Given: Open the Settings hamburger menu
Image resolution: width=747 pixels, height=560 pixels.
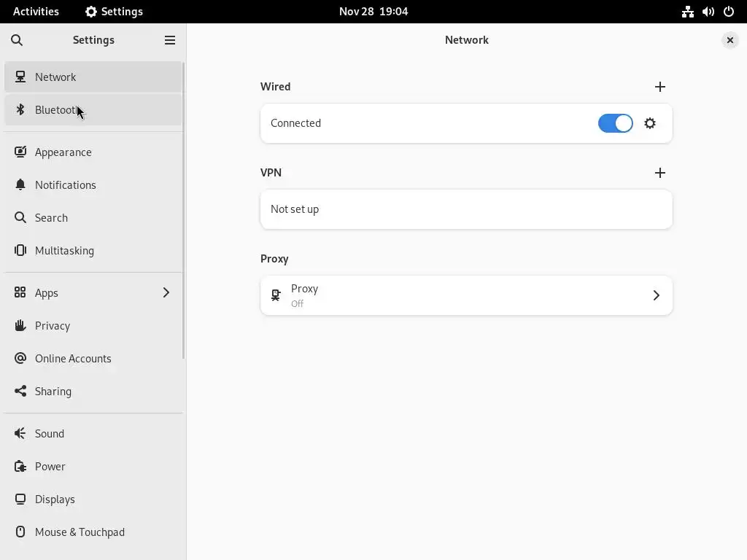Looking at the screenshot, I should pos(169,40).
